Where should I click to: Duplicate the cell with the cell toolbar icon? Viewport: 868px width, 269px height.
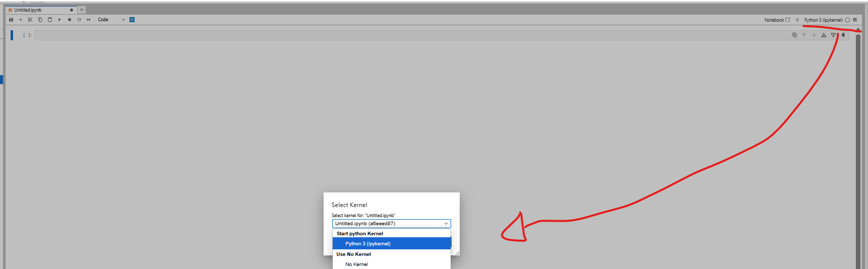click(794, 35)
